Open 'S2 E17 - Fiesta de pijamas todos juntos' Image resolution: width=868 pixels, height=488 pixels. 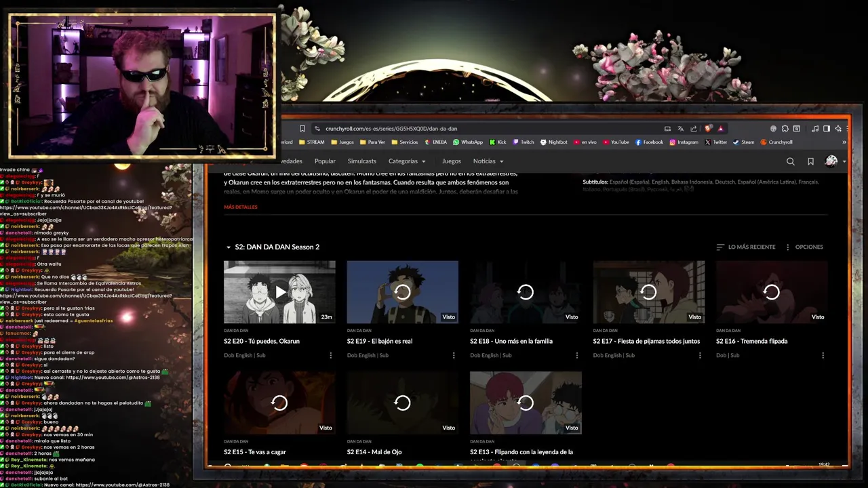pyautogui.click(x=646, y=341)
